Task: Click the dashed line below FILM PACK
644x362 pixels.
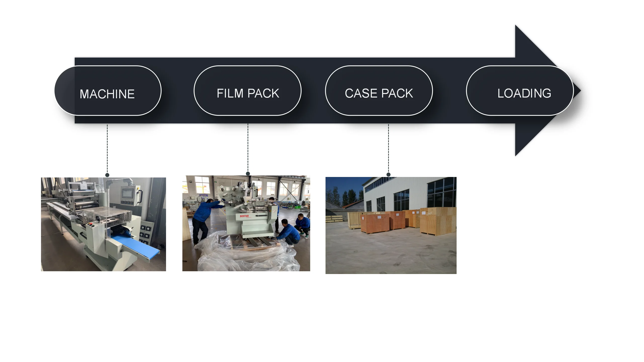Action: pyautogui.click(x=248, y=147)
